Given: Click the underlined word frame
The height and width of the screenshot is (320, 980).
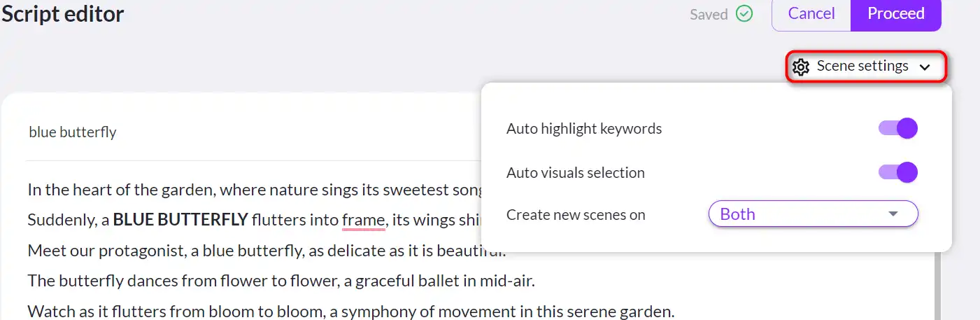Looking at the screenshot, I should coord(363,220).
